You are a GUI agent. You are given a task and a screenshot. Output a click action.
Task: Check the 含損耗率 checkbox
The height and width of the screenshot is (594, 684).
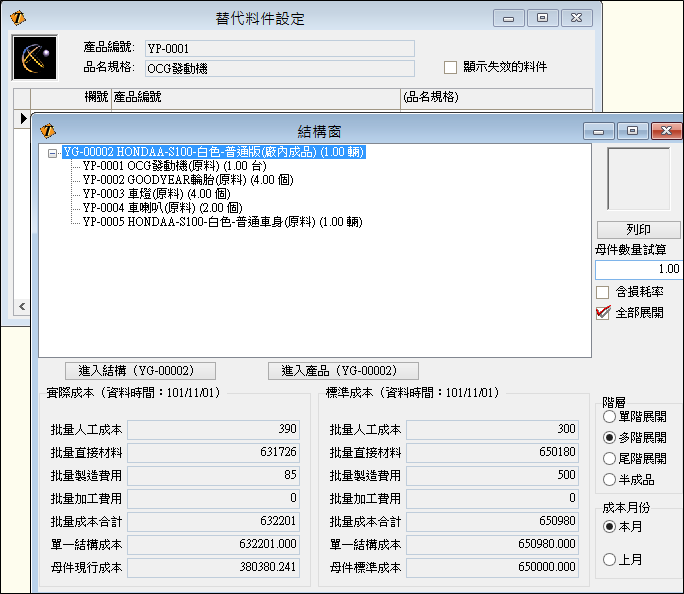602,292
